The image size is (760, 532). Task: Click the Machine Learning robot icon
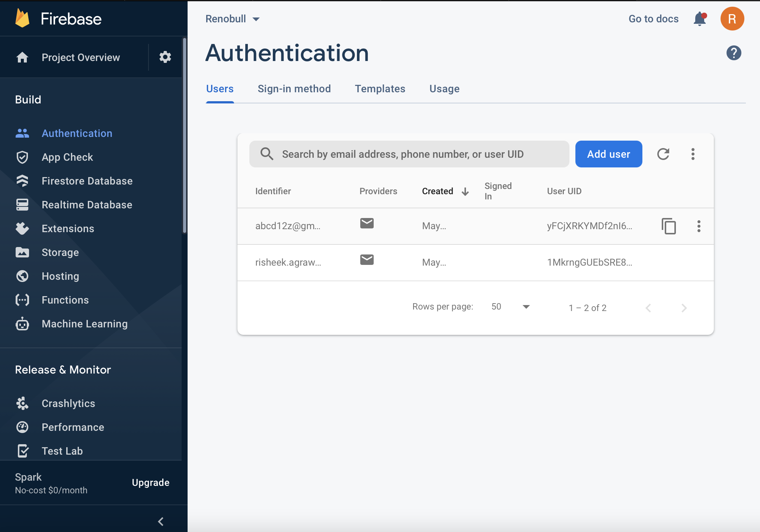pyautogui.click(x=22, y=324)
